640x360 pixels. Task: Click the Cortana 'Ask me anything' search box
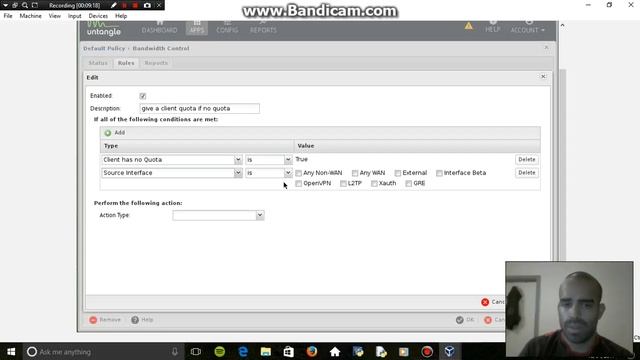[x=98, y=351]
